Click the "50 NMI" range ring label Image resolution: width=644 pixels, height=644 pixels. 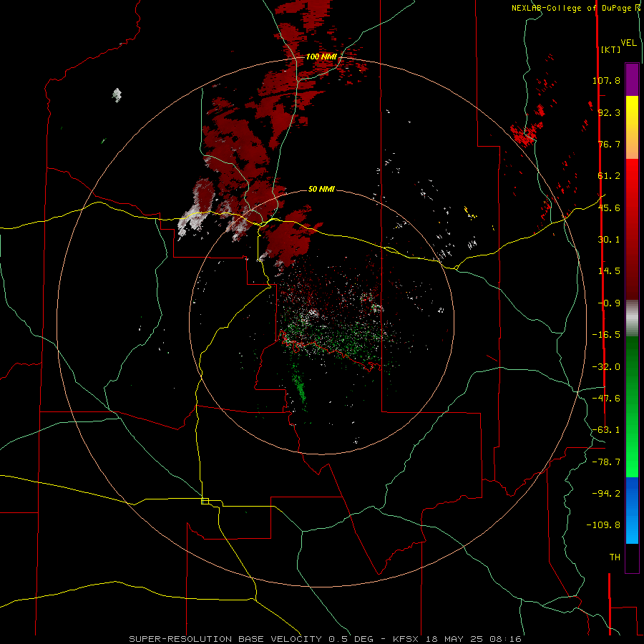click(x=321, y=189)
